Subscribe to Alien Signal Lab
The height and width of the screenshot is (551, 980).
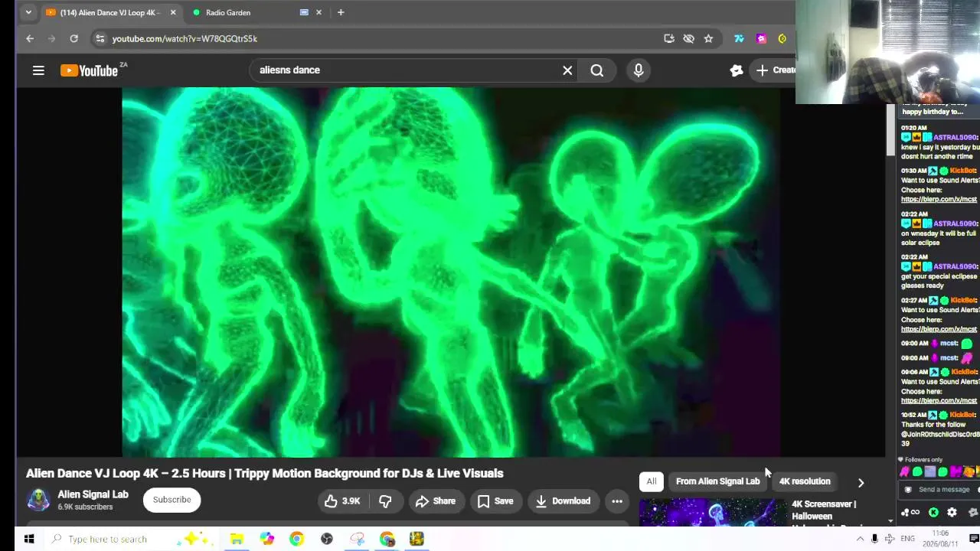pos(171,500)
